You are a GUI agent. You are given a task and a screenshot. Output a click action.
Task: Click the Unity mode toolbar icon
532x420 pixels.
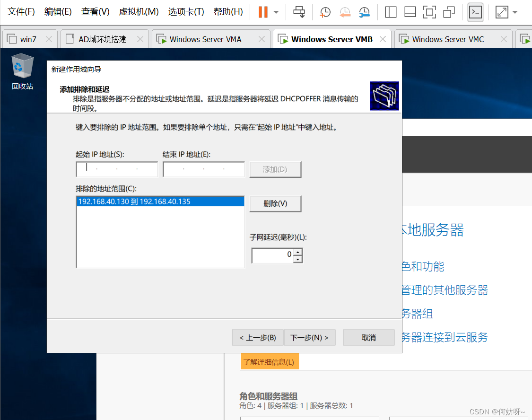tap(449, 12)
